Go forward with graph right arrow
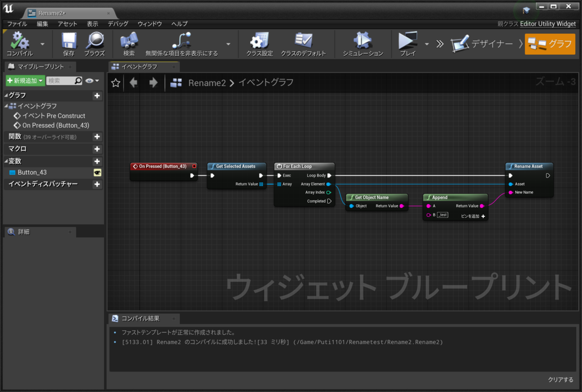The image size is (582, 392). [x=153, y=83]
